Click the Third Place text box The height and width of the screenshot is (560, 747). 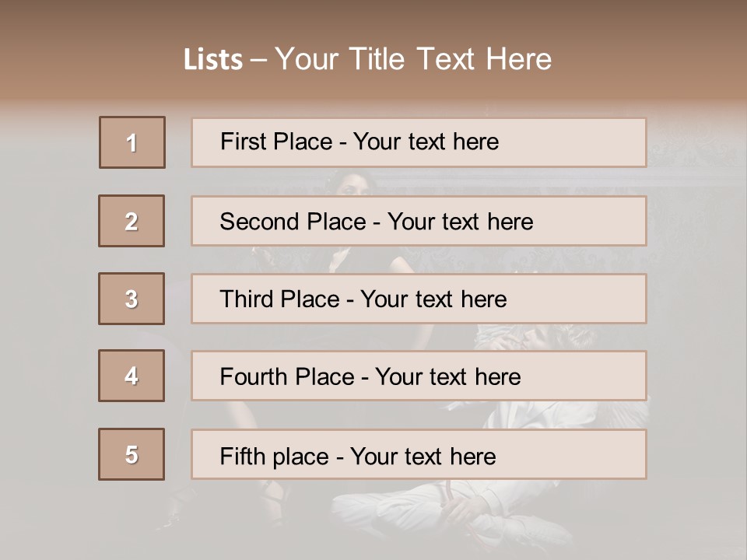419,299
